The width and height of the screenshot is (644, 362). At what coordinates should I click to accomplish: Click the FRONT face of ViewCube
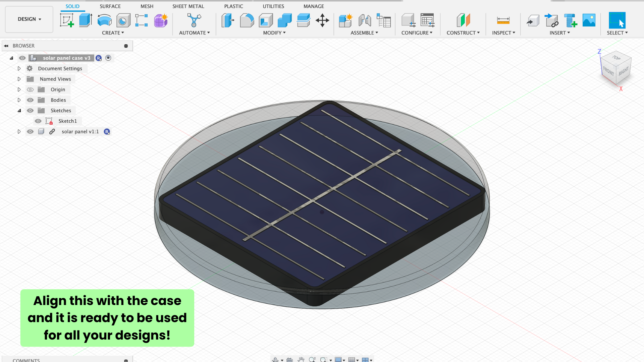pos(608,71)
